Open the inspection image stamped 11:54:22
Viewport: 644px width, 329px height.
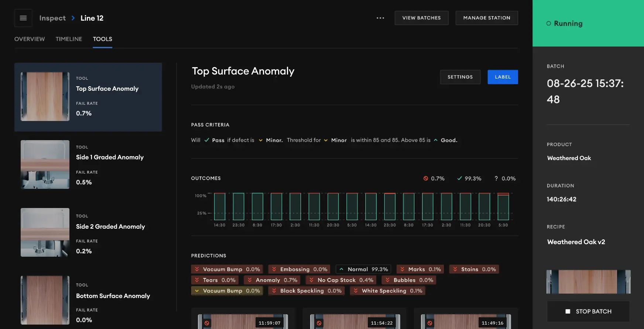(355, 321)
